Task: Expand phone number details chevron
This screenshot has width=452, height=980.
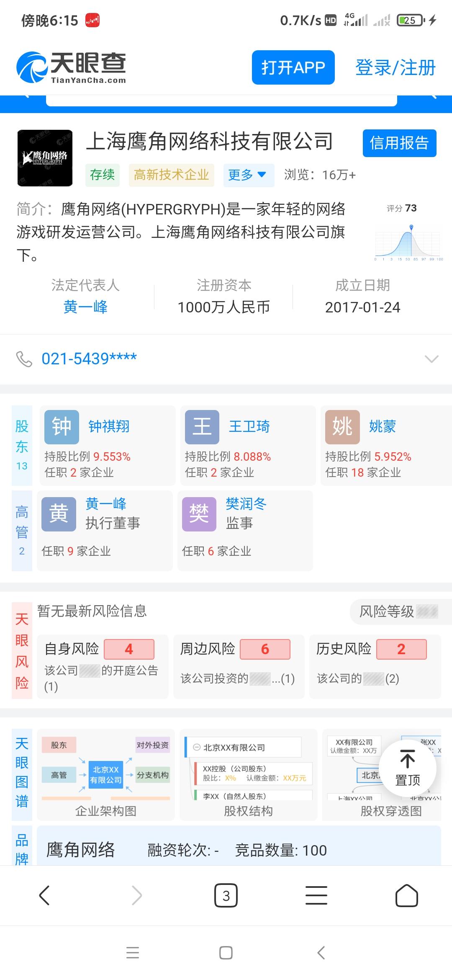Action: pyautogui.click(x=431, y=359)
